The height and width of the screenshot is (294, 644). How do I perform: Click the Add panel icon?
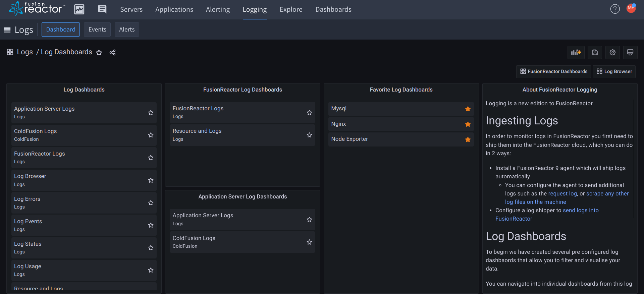click(x=576, y=52)
